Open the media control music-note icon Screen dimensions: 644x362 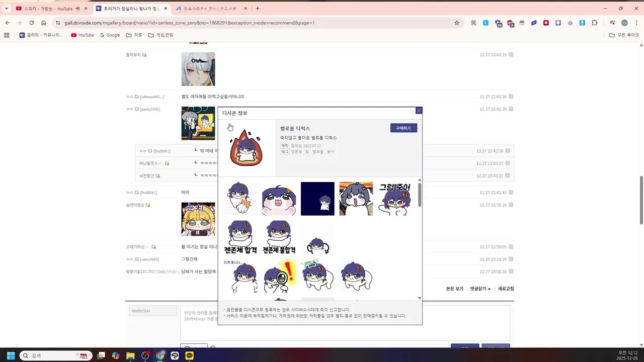612,23
